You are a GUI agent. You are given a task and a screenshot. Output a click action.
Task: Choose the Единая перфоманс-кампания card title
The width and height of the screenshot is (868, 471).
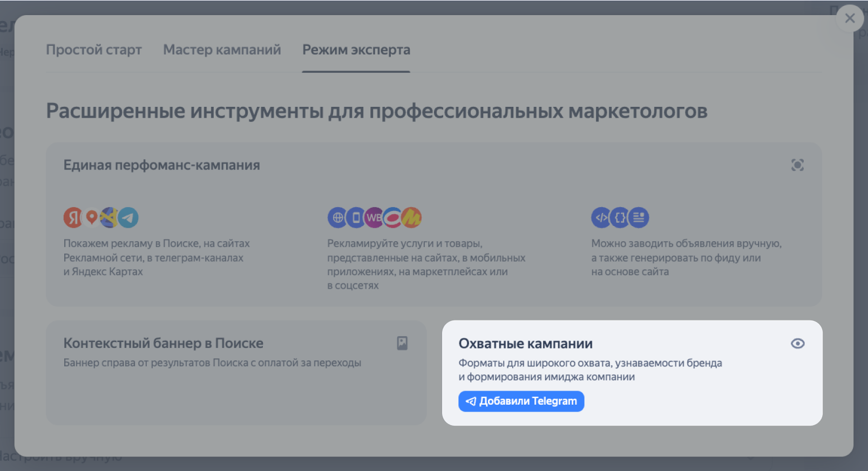point(161,165)
